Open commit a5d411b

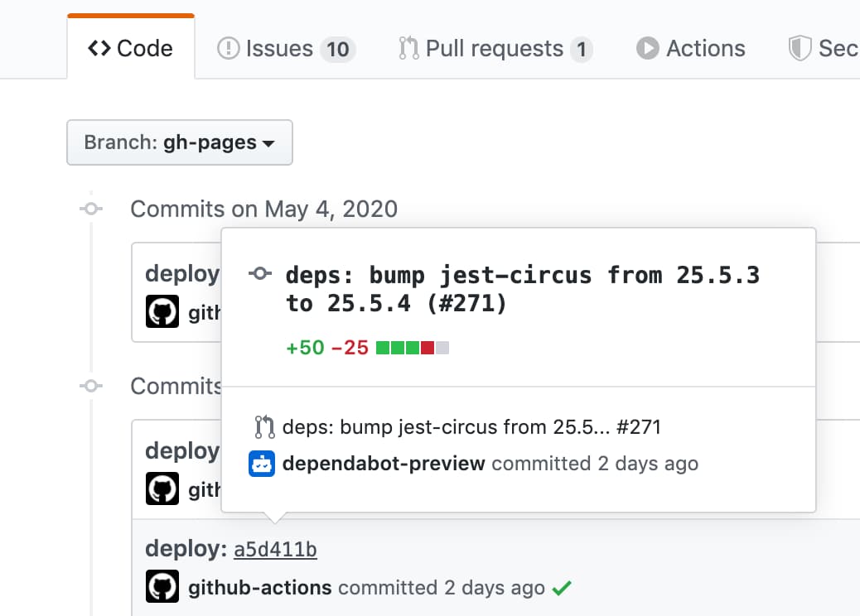(x=274, y=548)
